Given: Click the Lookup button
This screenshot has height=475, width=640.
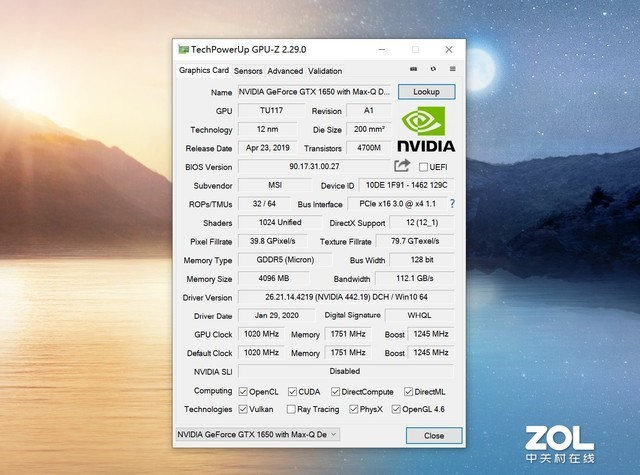Looking at the screenshot, I should tap(427, 92).
